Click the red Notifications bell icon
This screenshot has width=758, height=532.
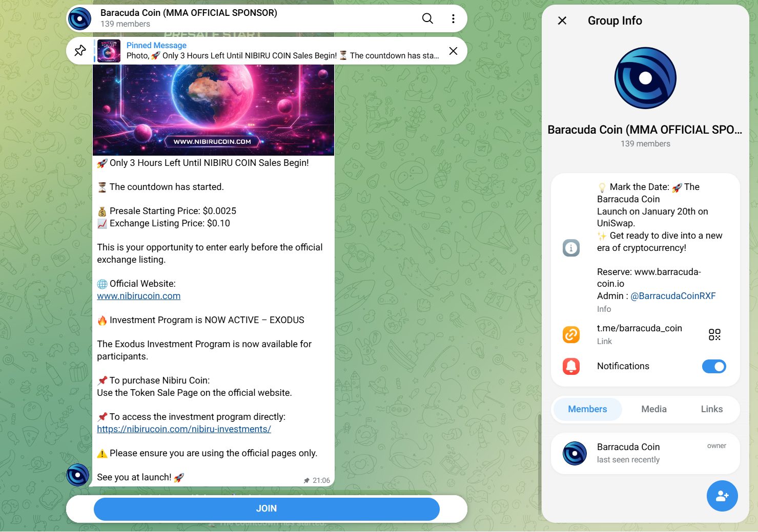click(571, 366)
